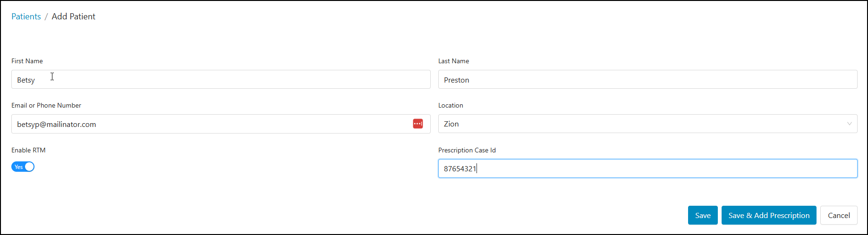Click the breadcrumb slash separator
This screenshot has height=235, width=868.
click(46, 17)
